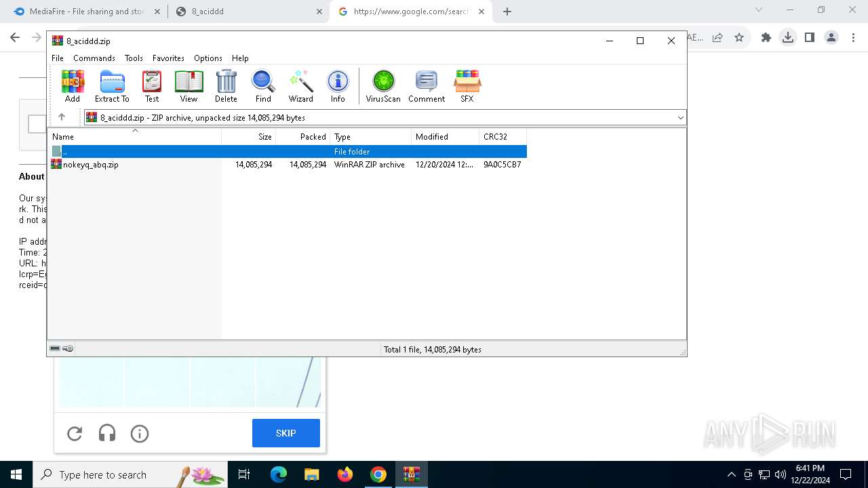
Task: Select the nokeyq_abq.zip file row
Action: pos(288,165)
